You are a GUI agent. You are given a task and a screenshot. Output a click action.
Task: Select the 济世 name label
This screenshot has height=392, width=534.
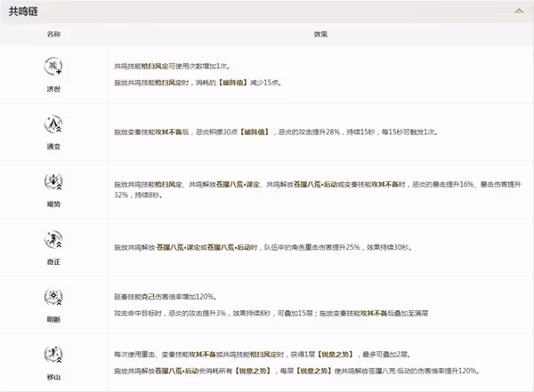tap(53, 89)
